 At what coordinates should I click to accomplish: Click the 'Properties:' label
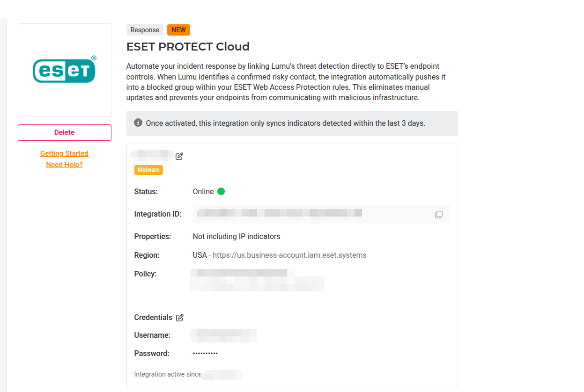tap(153, 237)
